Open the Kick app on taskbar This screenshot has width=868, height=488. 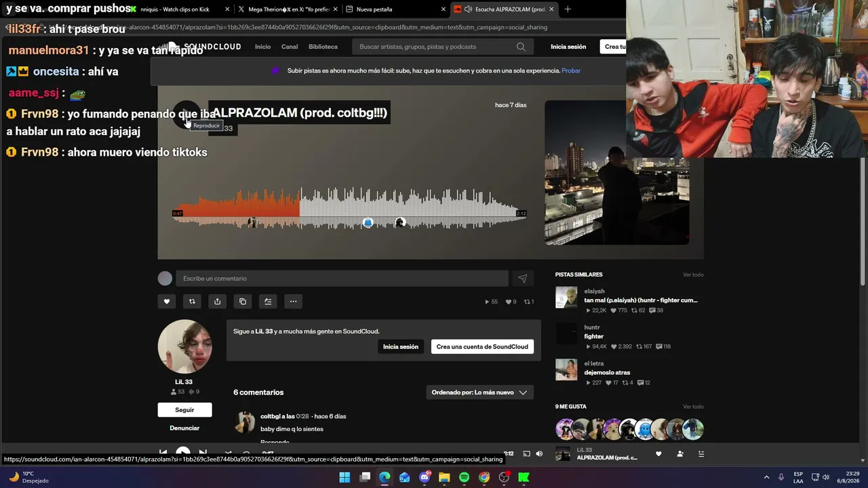pos(524,477)
